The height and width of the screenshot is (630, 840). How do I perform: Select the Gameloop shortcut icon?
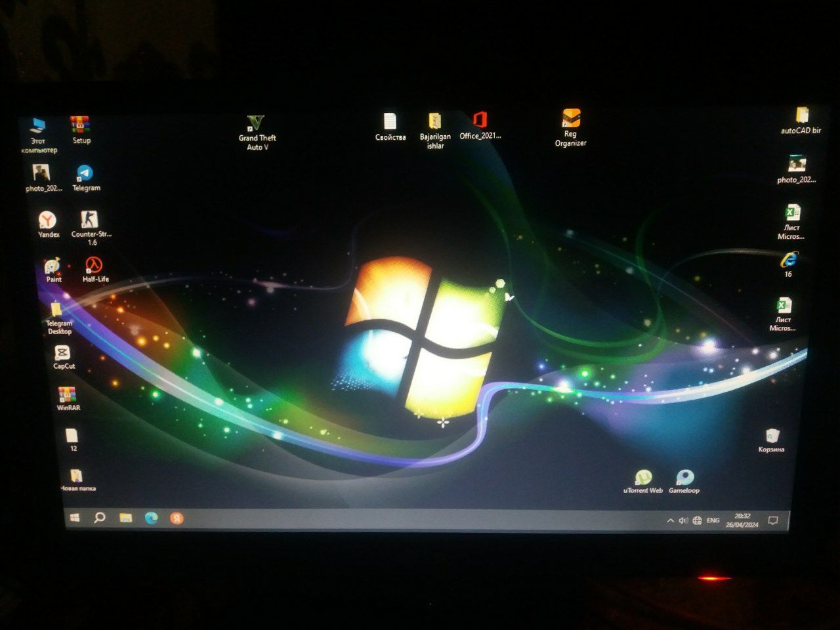coord(684,482)
